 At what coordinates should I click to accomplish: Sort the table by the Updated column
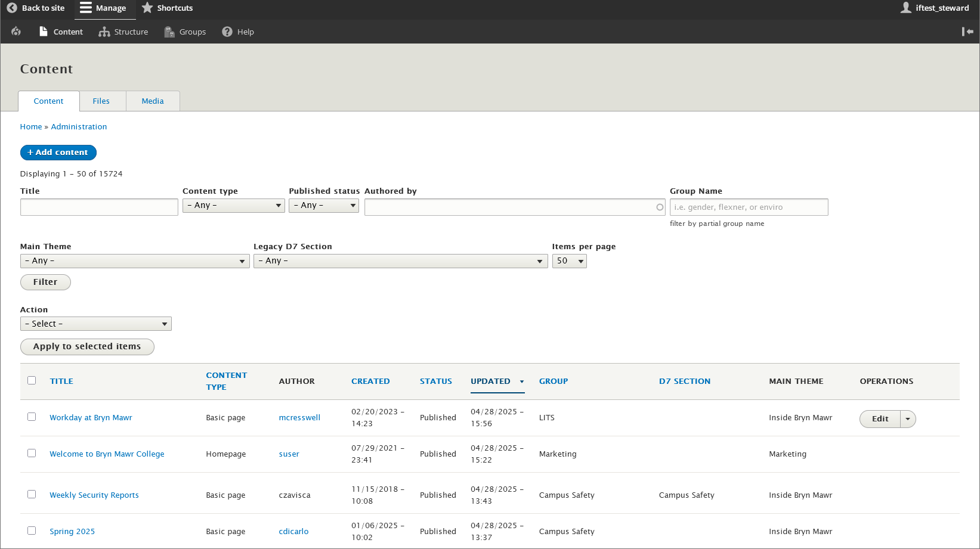point(490,381)
